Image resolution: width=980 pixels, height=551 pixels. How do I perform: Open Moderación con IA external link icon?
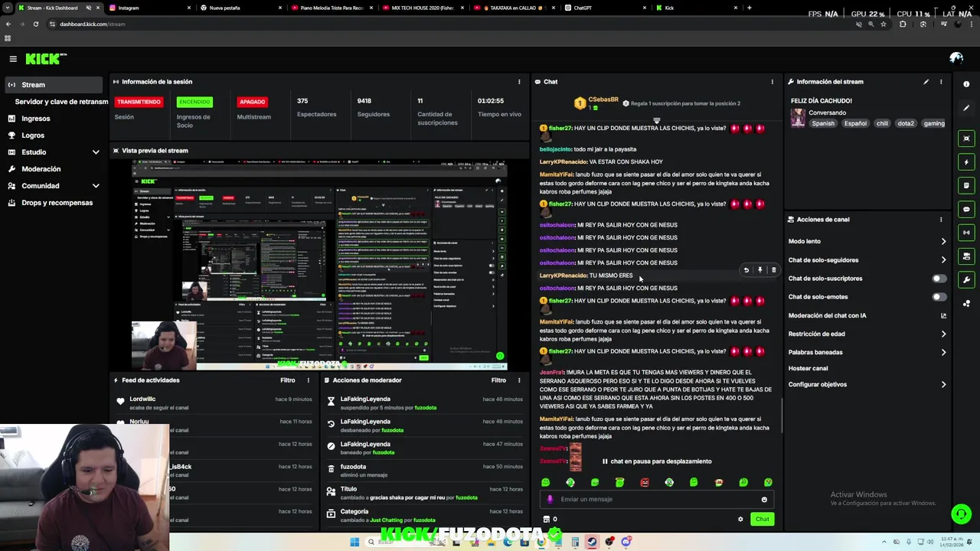[x=943, y=315]
